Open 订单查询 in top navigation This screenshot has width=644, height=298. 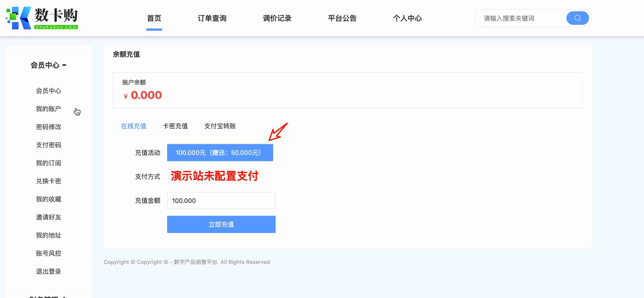212,18
